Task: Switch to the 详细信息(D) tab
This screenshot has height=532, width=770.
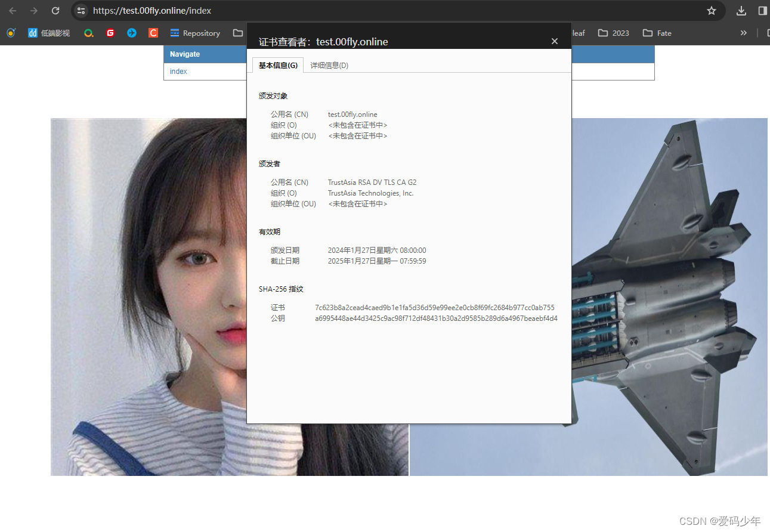Action: pyautogui.click(x=329, y=66)
